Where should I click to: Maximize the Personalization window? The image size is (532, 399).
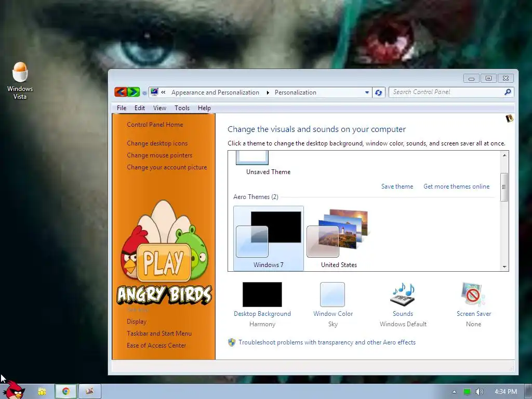(488, 78)
